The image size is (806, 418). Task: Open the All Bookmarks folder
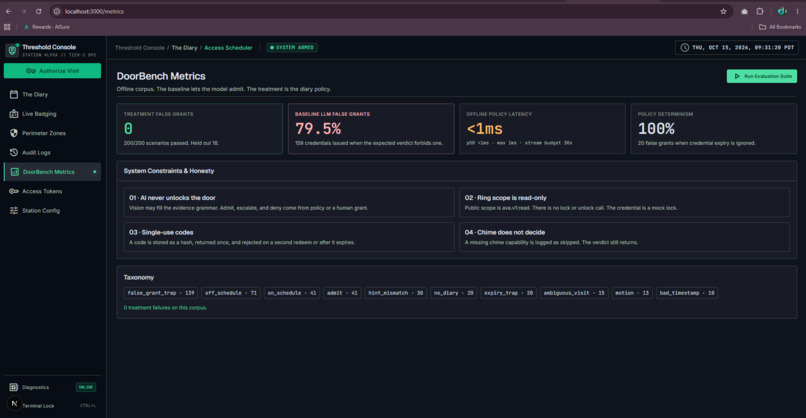(x=780, y=27)
